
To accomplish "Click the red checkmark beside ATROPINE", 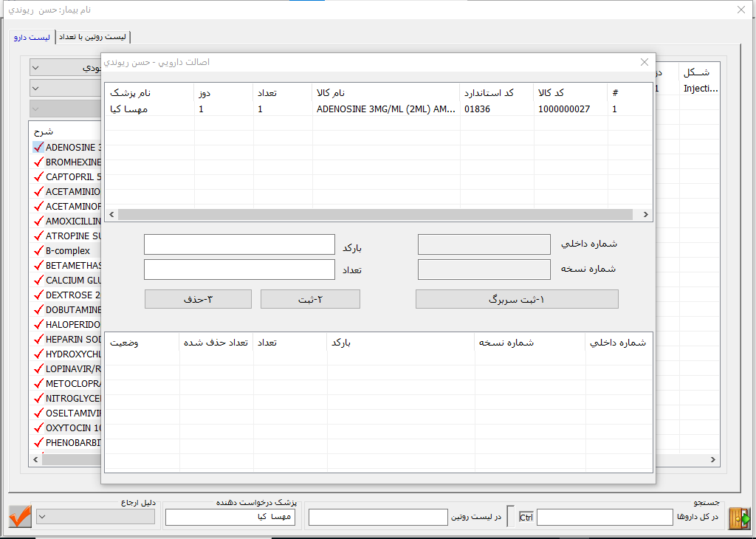I will 38,236.
